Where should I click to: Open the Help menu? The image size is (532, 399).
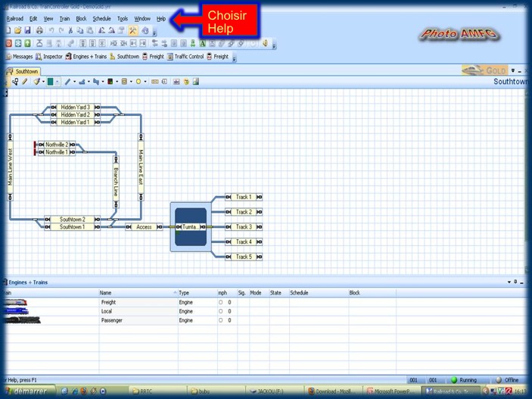click(161, 19)
